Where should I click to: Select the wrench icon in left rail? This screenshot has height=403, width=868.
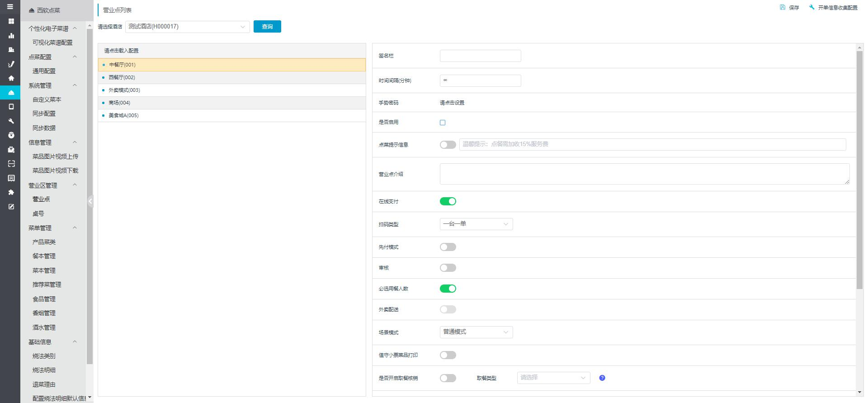(11, 121)
